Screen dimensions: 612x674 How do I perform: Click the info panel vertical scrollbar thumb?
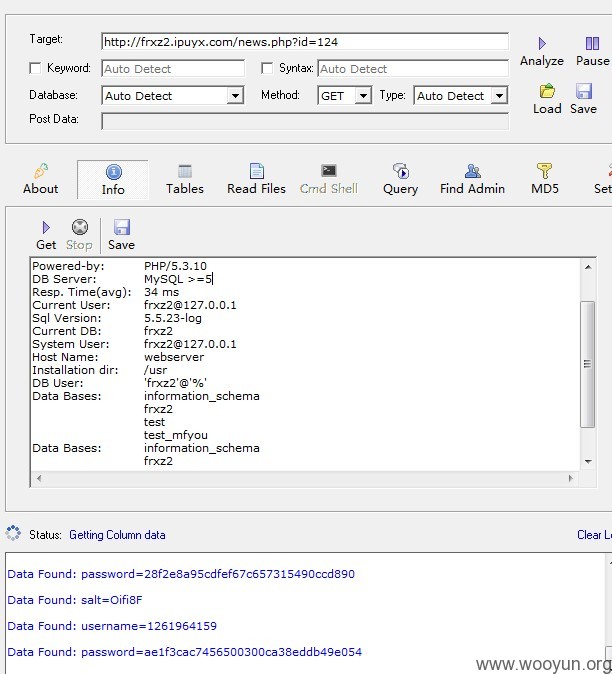point(588,364)
